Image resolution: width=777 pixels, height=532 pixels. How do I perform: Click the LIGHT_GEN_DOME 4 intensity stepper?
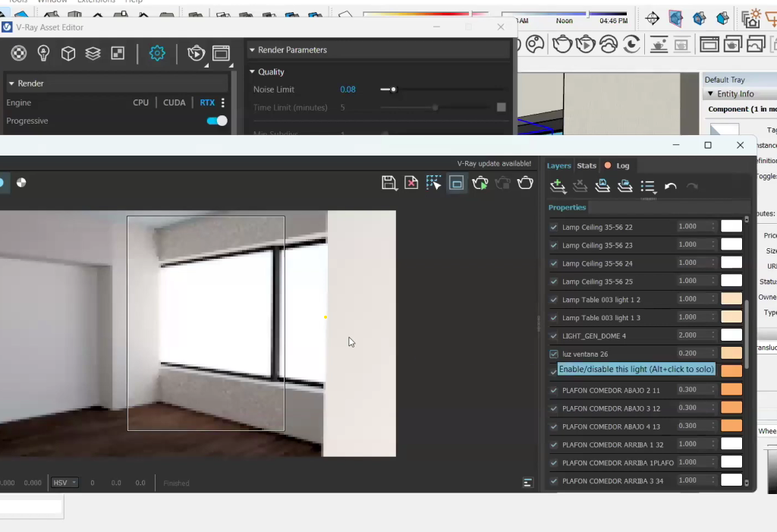(713, 335)
